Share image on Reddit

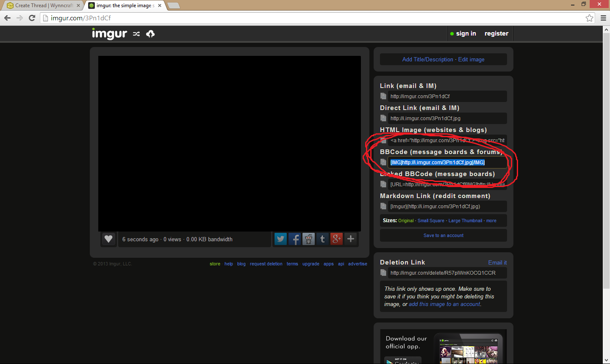pos(308,239)
